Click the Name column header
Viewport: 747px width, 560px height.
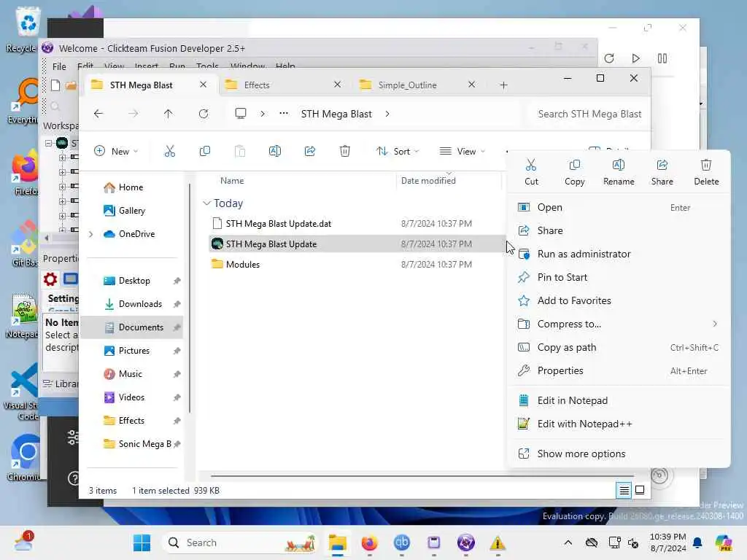coord(232,181)
